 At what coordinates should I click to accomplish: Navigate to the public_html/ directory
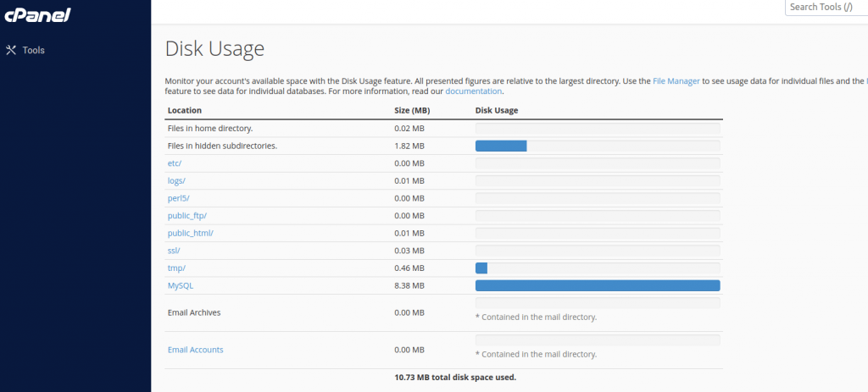[x=190, y=233]
